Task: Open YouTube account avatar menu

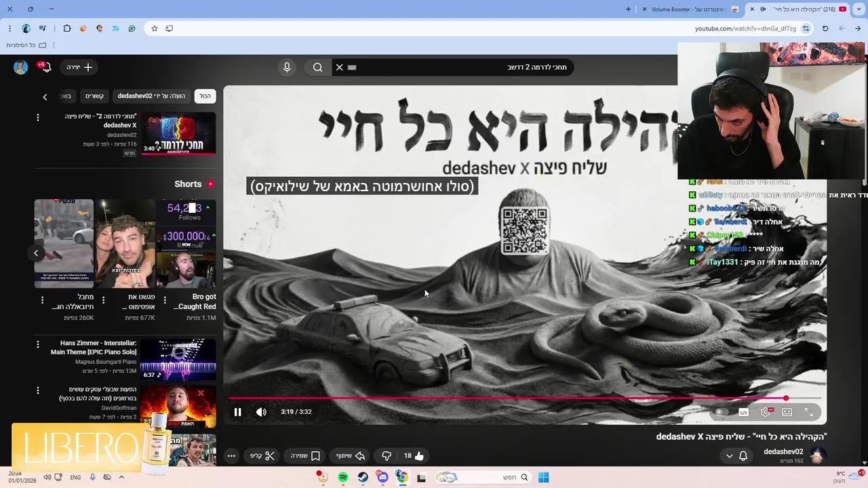Action: coord(20,67)
